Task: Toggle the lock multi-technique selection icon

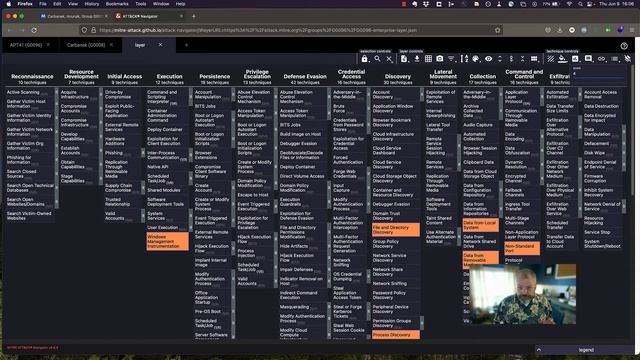Action: pos(364,59)
